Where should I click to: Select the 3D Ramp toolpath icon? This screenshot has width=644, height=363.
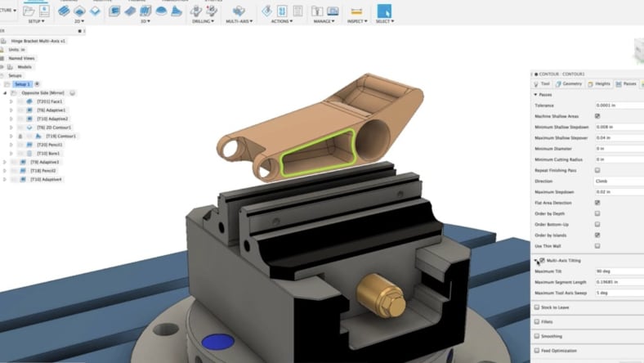click(x=177, y=11)
